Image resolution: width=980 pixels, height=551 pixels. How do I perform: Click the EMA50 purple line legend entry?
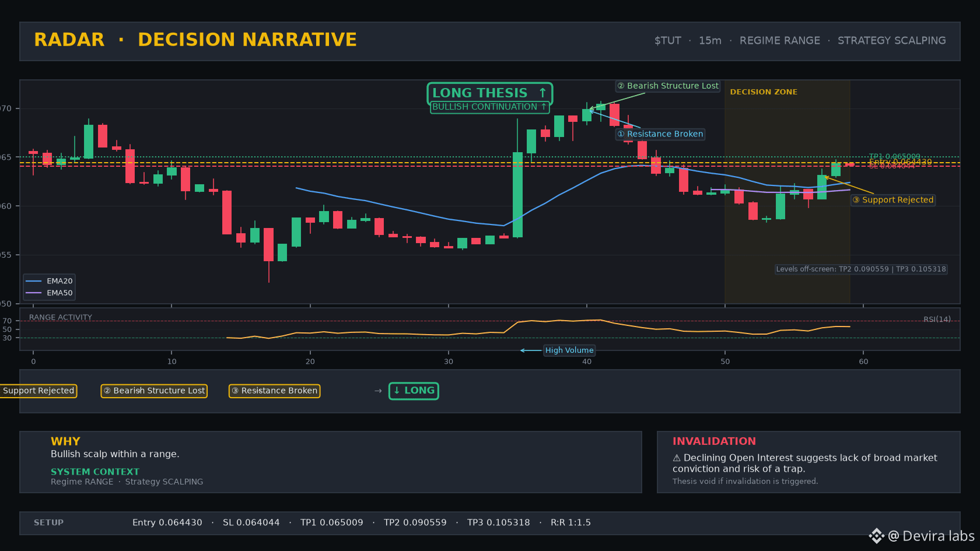click(x=50, y=293)
